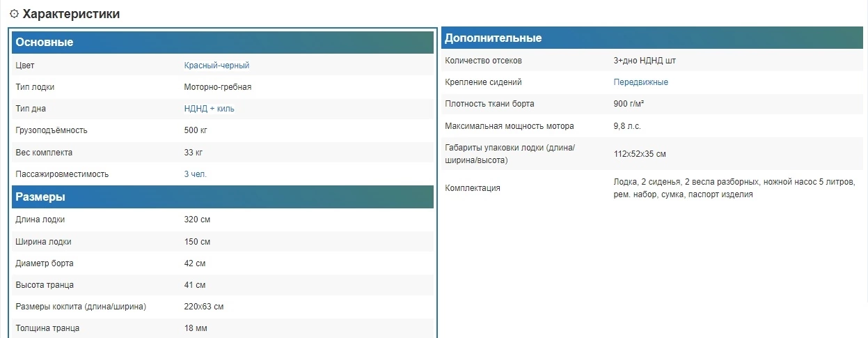The image size is (868, 338).
Task: Click the 3 чел. passenger capacity link
Action: coord(195,174)
